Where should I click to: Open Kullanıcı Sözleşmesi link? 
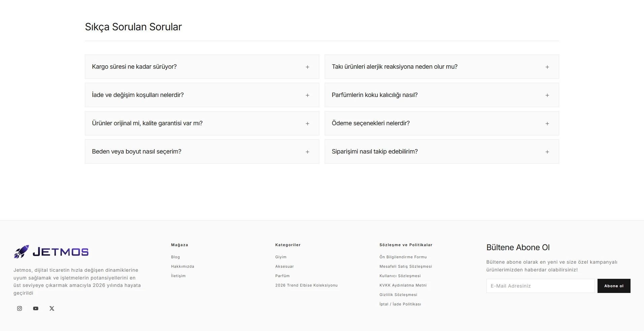[x=400, y=276]
